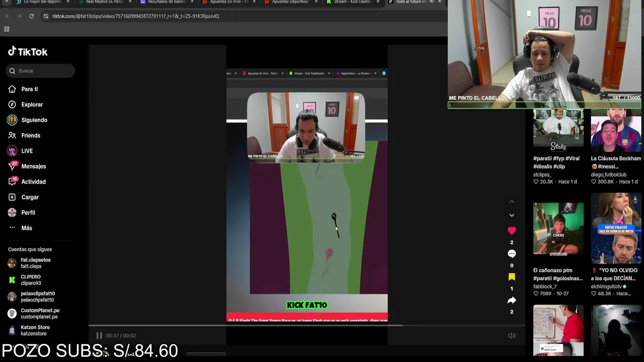
Task: Open red-shirt whiteboard video thumbnail
Action: coord(558,330)
